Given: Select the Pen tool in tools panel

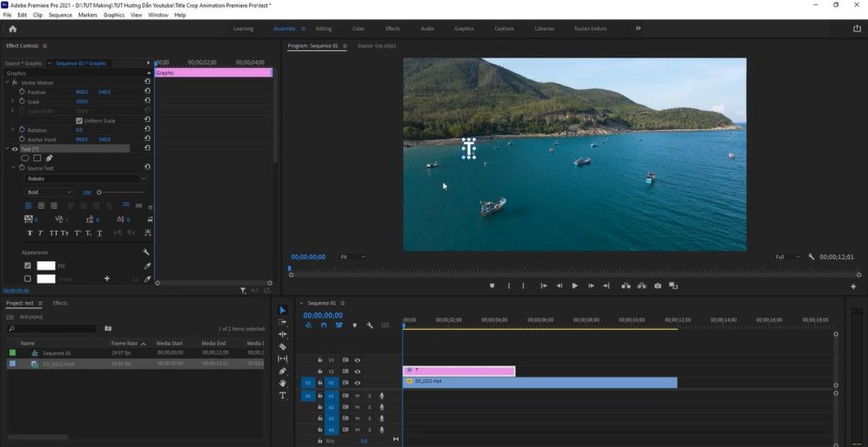Looking at the screenshot, I should 282,371.
